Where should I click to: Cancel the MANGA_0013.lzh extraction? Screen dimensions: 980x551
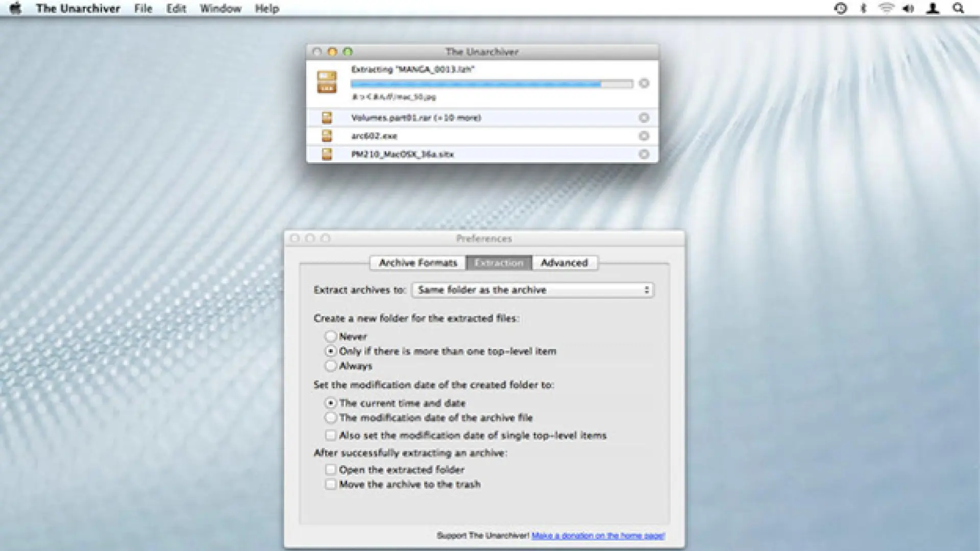pyautogui.click(x=644, y=84)
